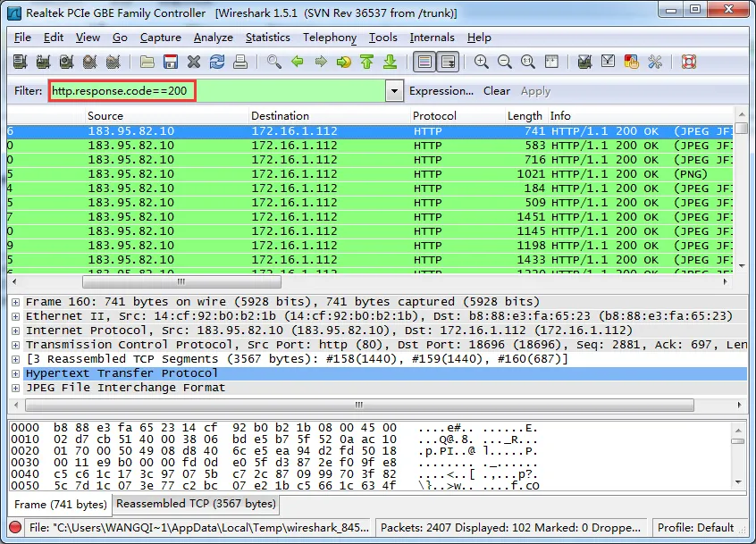Open the Statistics menu
Viewport: 756px width, 544px height.
[x=267, y=38]
